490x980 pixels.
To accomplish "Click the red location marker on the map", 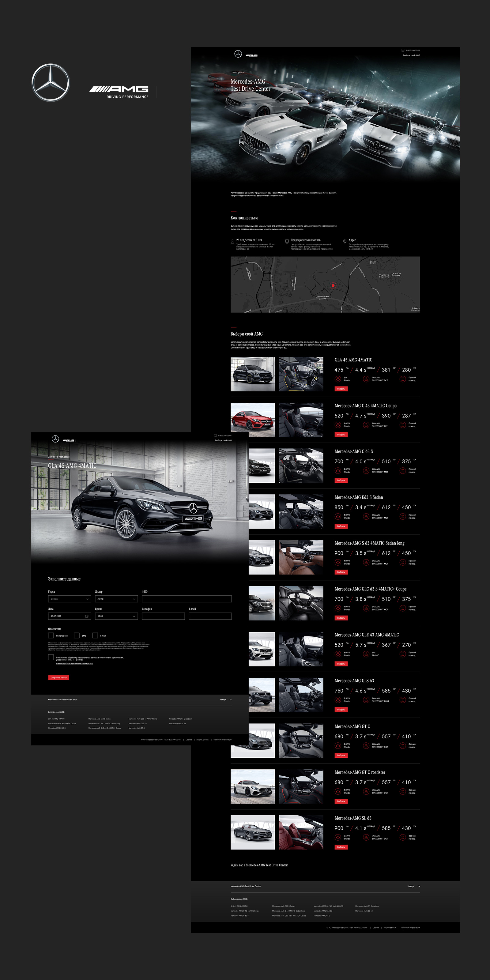I will tap(333, 285).
